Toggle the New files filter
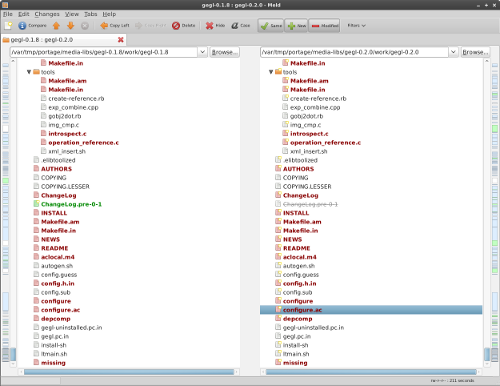This screenshot has width=500, height=386. tap(296, 26)
